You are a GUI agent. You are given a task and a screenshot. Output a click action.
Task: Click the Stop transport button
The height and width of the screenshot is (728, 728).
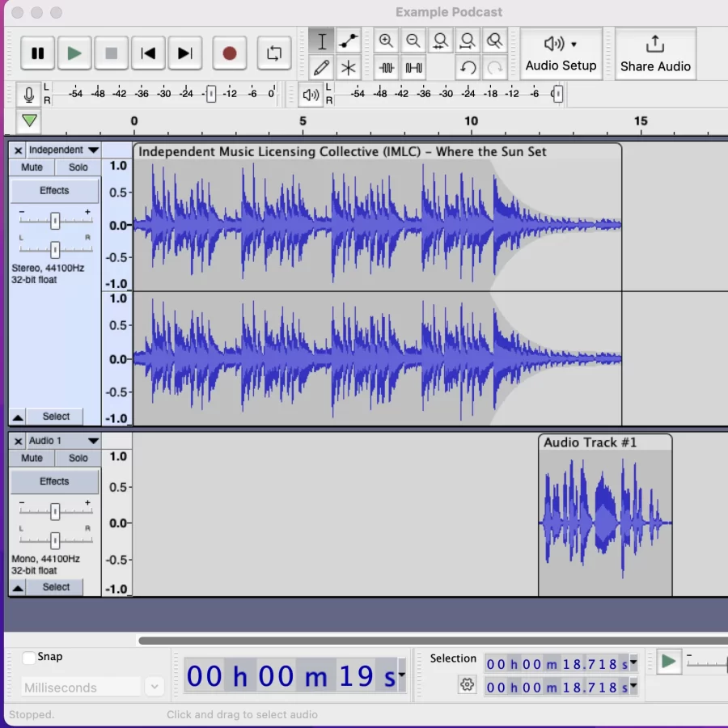point(111,53)
